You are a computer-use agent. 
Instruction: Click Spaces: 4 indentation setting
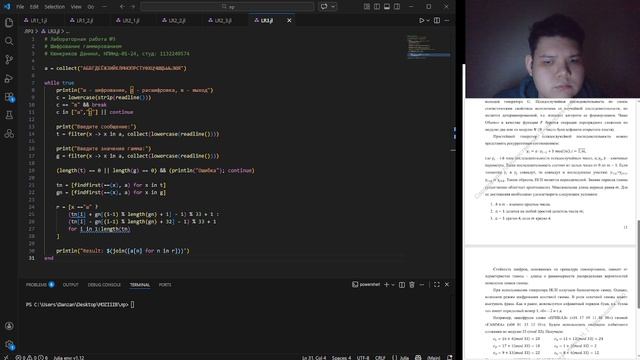(341, 358)
